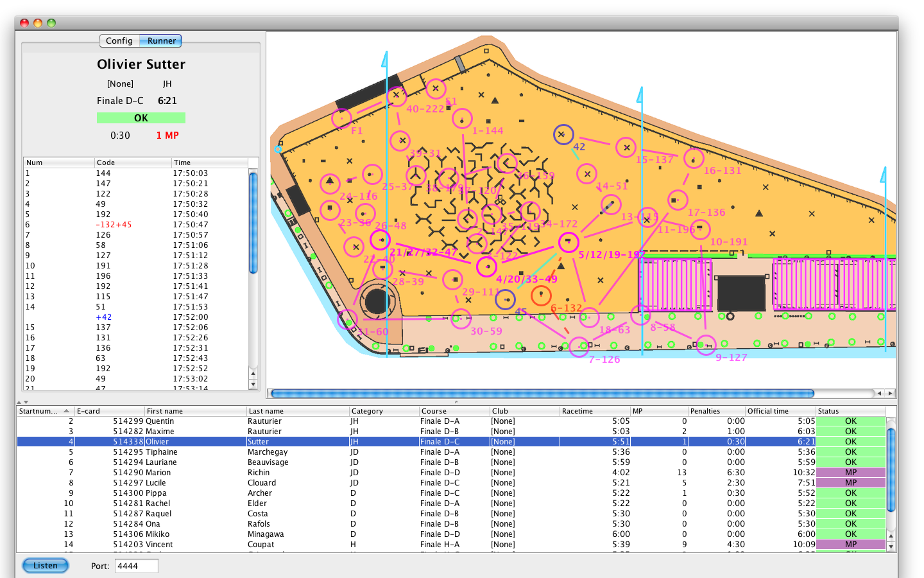The width and height of the screenshot is (924, 578).
Task: Click the punches list scroll up arrow
Action: pyautogui.click(x=253, y=374)
